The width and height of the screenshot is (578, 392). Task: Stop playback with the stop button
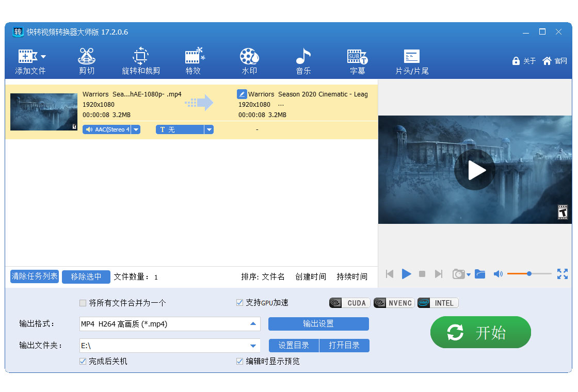coord(423,274)
